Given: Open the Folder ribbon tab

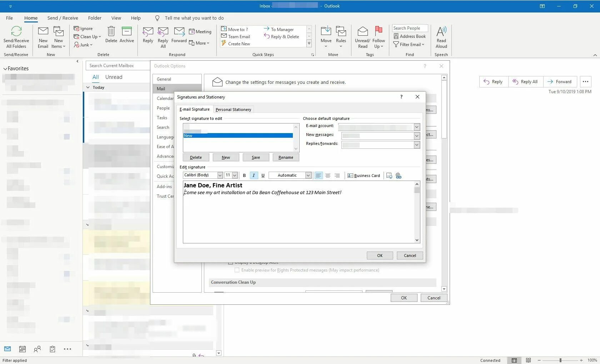Looking at the screenshot, I should coord(95,18).
